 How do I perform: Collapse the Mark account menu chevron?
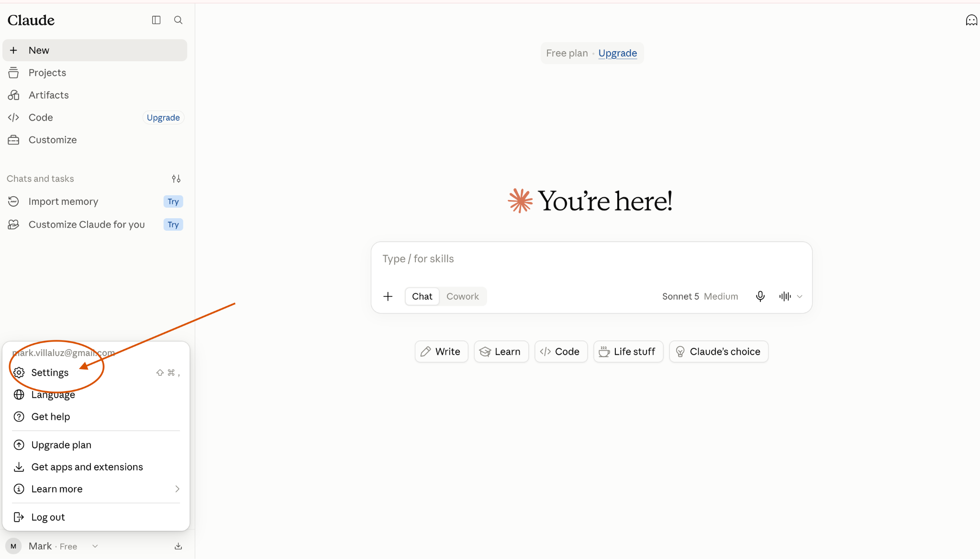click(95, 546)
